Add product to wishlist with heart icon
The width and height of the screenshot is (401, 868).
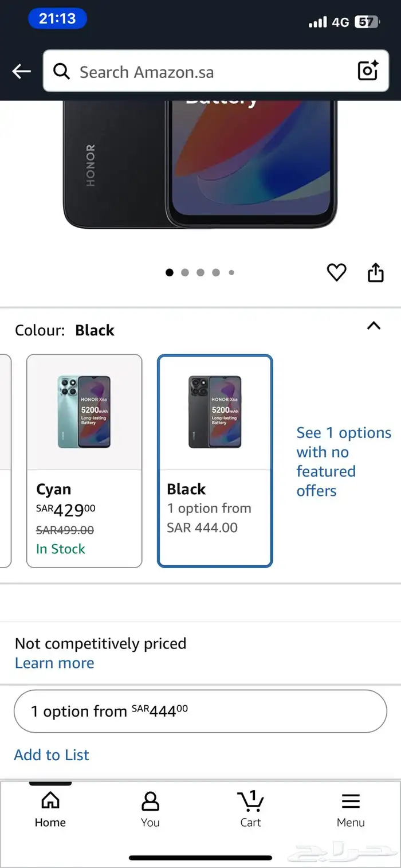(336, 272)
